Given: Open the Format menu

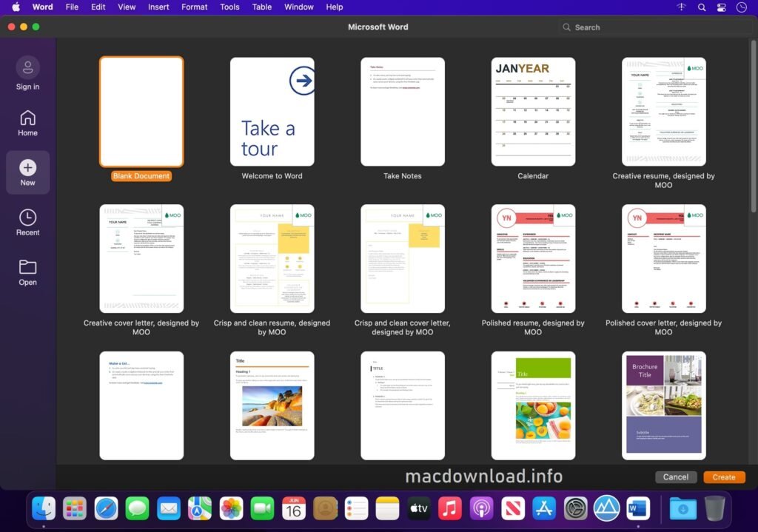Looking at the screenshot, I should coord(194,7).
